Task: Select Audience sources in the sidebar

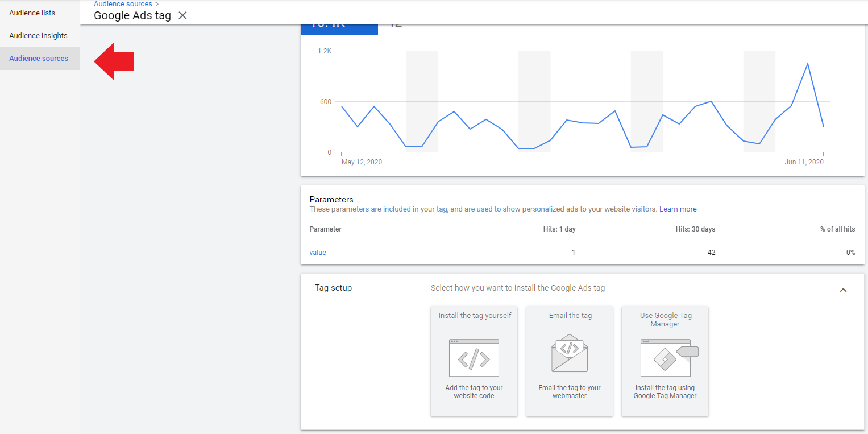Action: coord(39,58)
